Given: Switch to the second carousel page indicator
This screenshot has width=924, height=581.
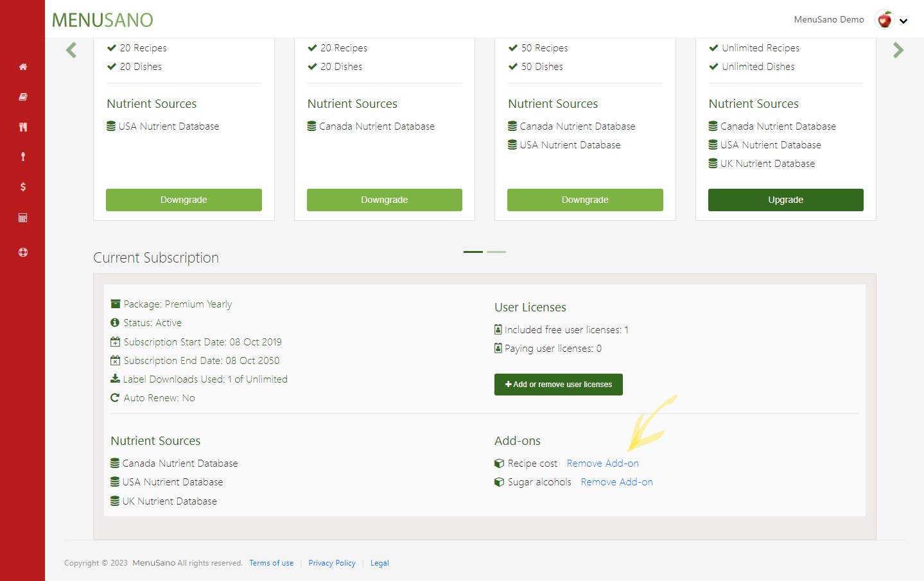Looking at the screenshot, I should (x=496, y=252).
